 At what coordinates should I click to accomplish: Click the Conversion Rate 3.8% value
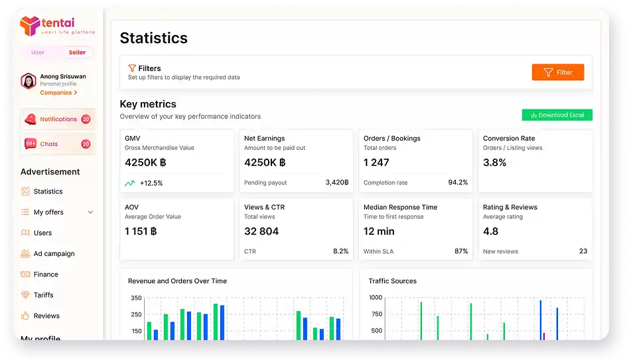click(494, 162)
